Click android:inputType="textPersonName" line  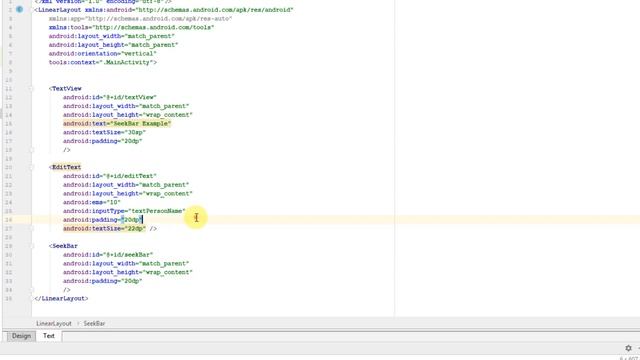124,211
